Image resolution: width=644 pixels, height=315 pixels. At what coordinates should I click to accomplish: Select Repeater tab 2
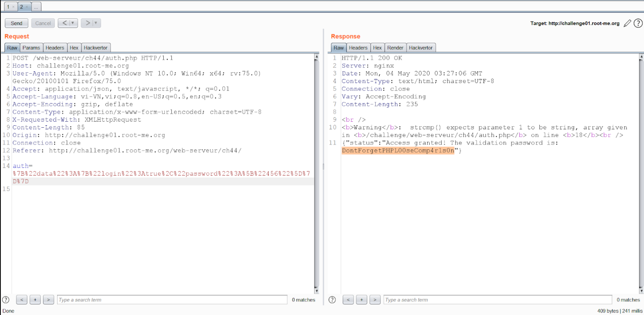pos(21,7)
